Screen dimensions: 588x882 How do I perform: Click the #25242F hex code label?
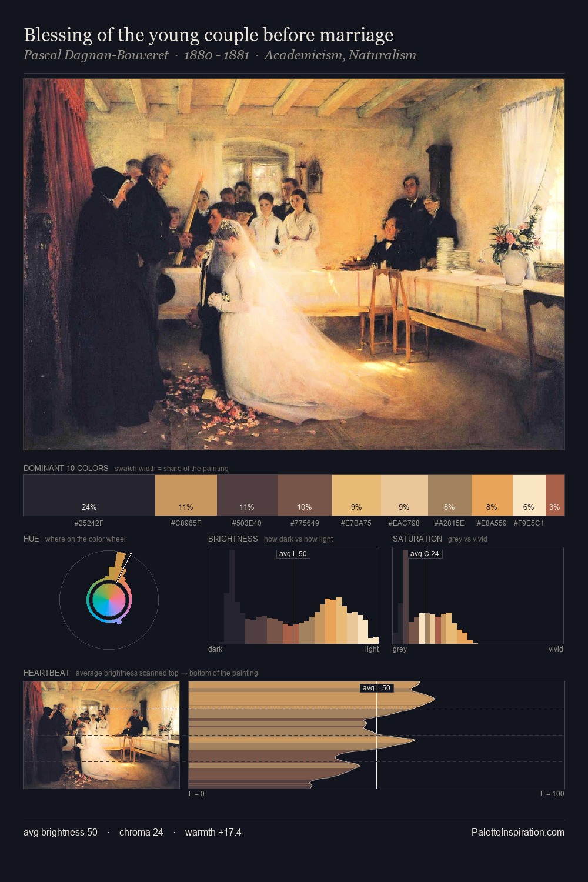pyautogui.click(x=89, y=523)
